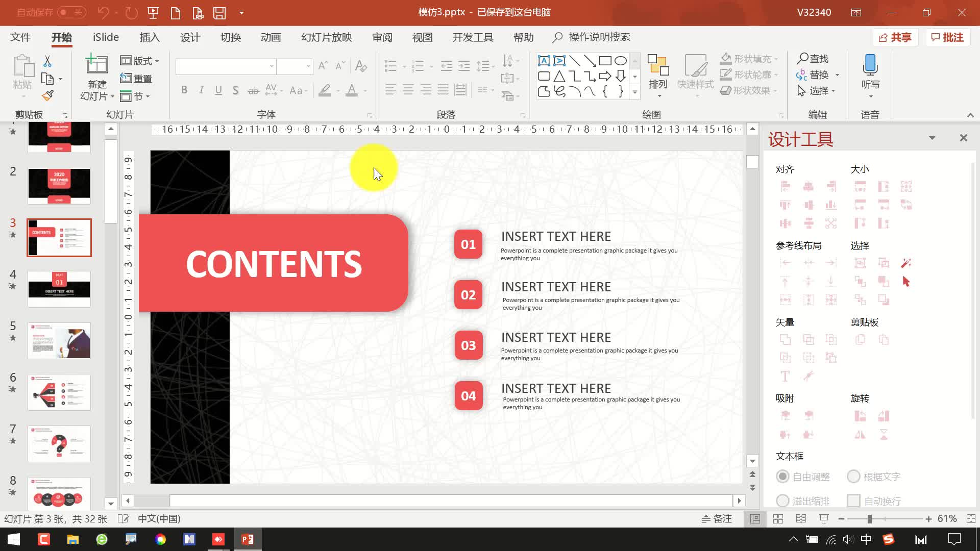This screenshot has width=980, height=551.
Task: Click the 排列 arrange button
Action: (658, 77)
